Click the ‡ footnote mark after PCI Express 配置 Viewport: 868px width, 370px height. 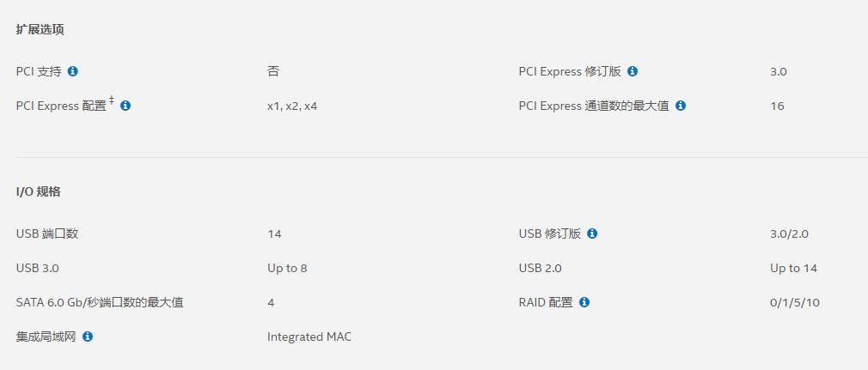(x=112, y=102)
